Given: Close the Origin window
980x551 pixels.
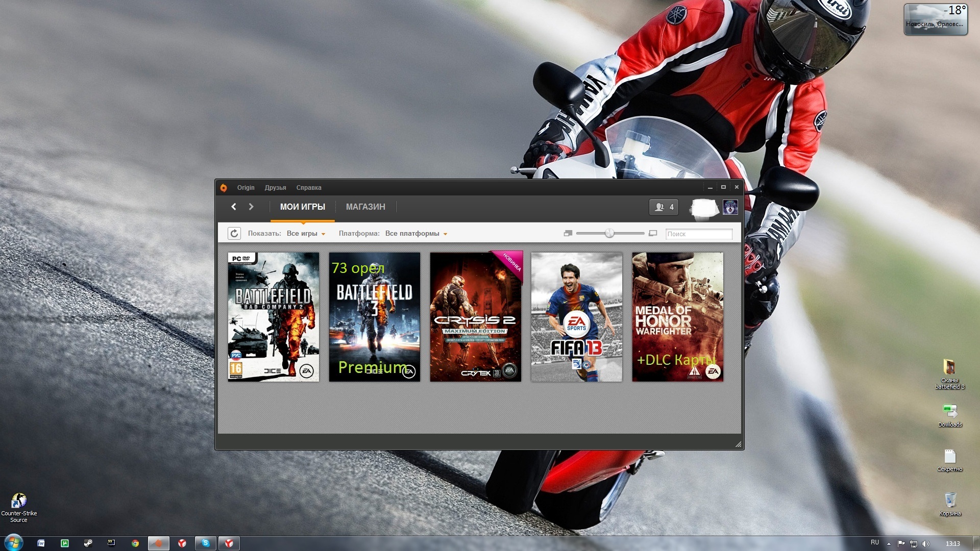Looking at the screenshot, I should coord(737,187).
